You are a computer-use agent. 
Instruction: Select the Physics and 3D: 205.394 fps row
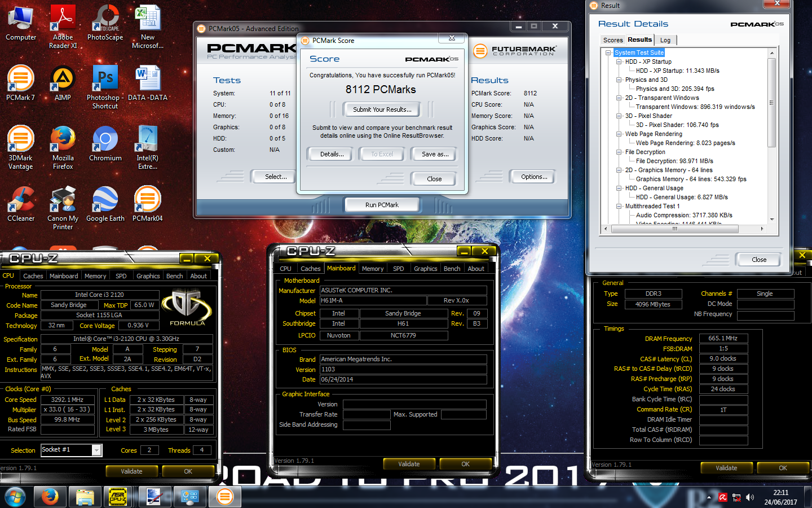[x=674, y=89]
